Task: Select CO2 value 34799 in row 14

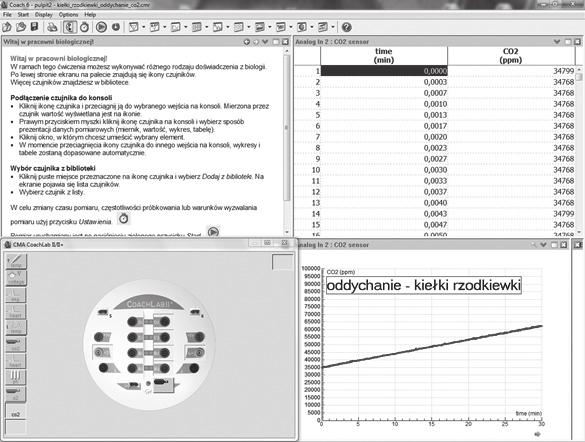Action: 511,214
